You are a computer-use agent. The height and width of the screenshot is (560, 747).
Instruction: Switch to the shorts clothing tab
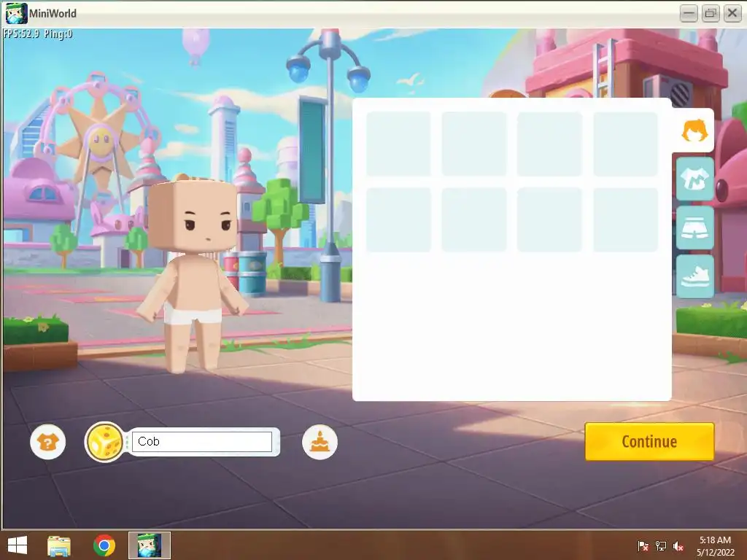coord(695,228)
